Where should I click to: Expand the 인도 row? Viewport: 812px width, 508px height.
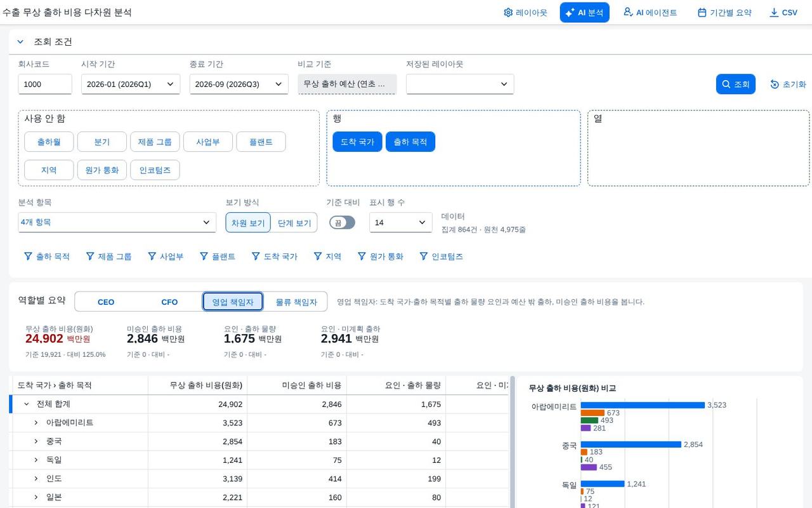click(x=36, y=478)
